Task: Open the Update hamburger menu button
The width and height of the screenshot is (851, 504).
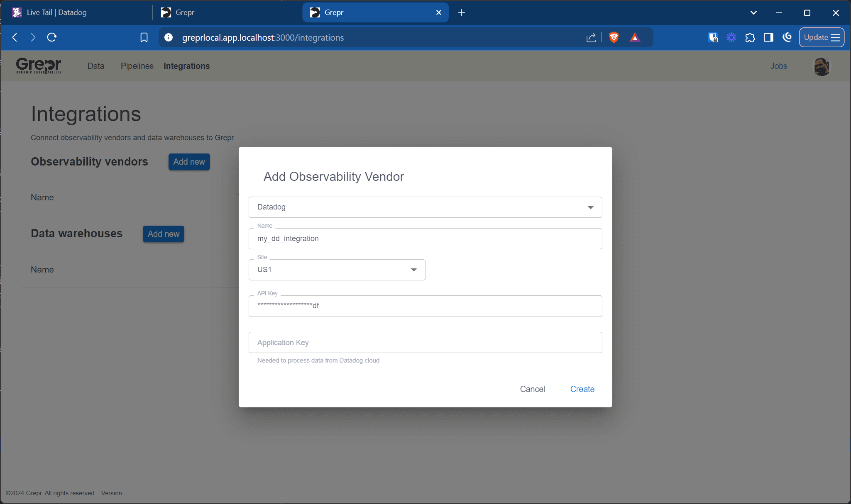Action: click(x=822, y=37)
